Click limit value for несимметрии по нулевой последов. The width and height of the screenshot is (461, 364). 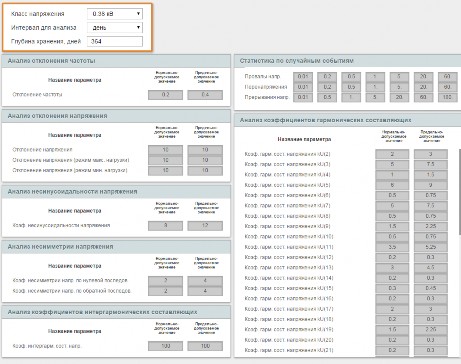pos(205,281)
